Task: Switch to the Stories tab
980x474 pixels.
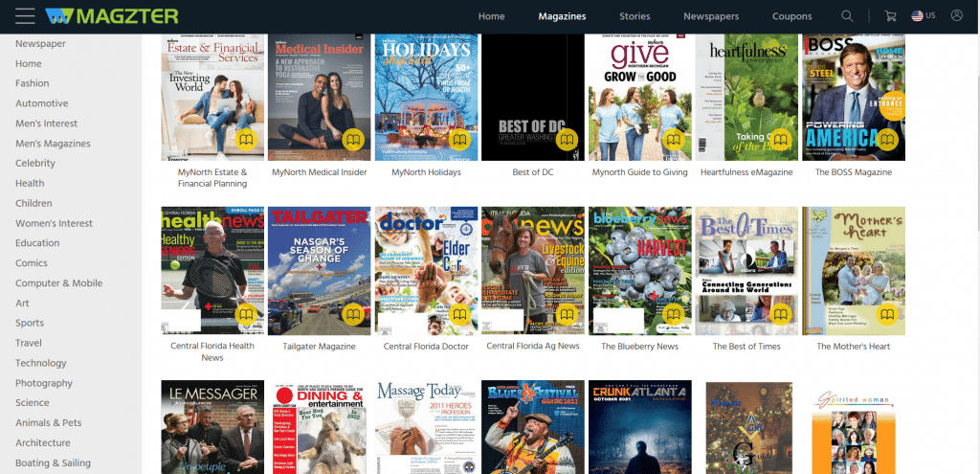Action: tap(635, 16)
